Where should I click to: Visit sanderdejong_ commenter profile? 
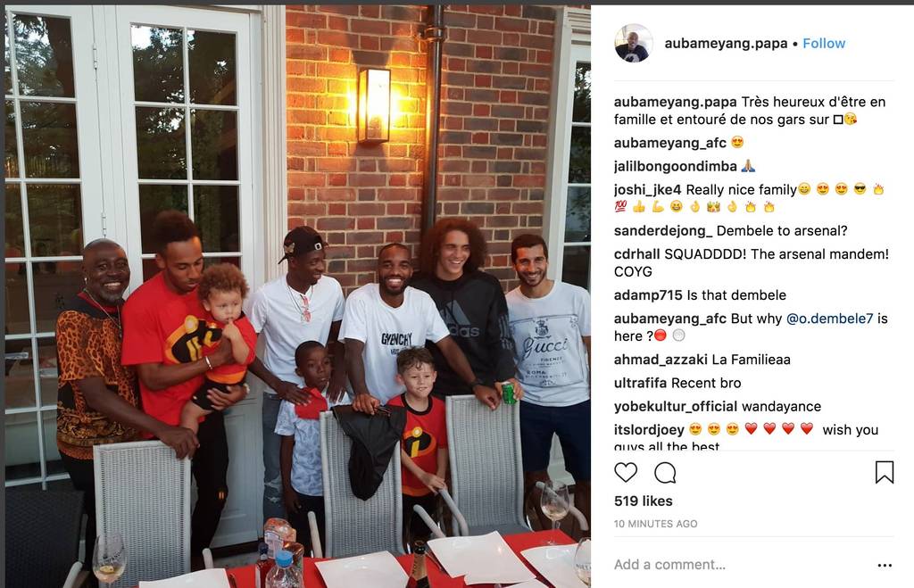tap(663, 231)
